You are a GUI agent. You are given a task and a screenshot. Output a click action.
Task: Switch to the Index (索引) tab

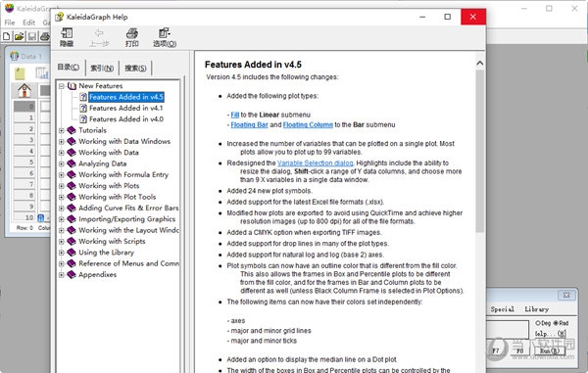[102, 69]
